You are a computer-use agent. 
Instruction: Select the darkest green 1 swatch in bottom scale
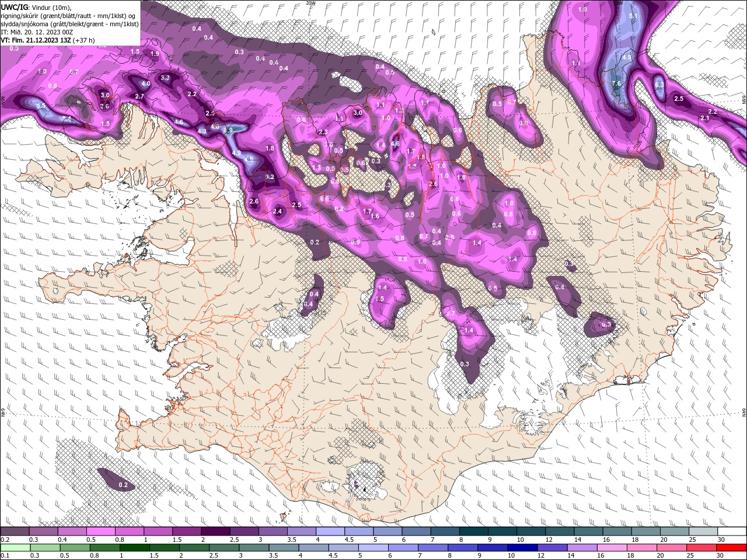[135, 547]
